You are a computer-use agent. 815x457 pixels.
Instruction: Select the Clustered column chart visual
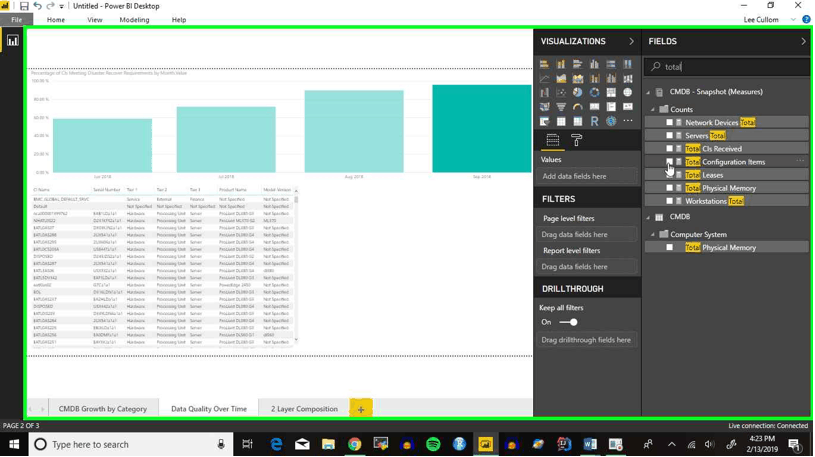(594, 64)
